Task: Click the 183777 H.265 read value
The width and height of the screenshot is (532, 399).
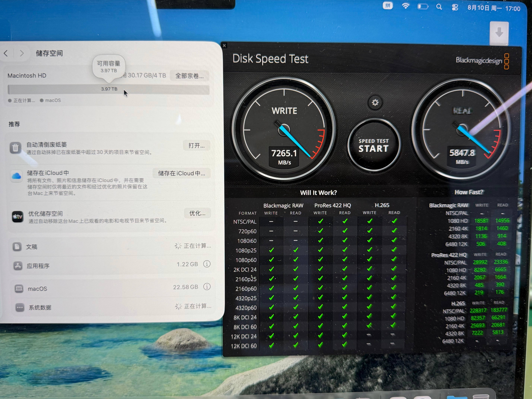Action: pyautogui.click(x=499, y=310)
